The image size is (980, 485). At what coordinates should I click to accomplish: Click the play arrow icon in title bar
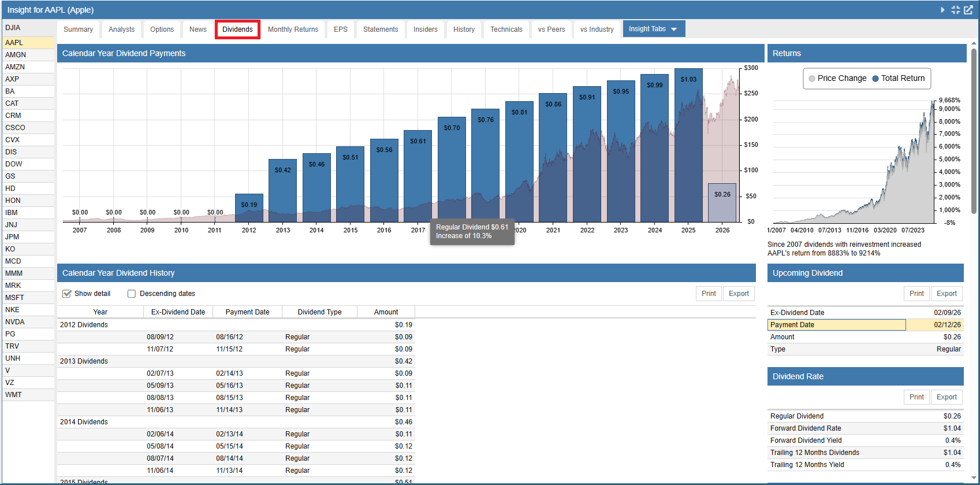tap(942, 10)
